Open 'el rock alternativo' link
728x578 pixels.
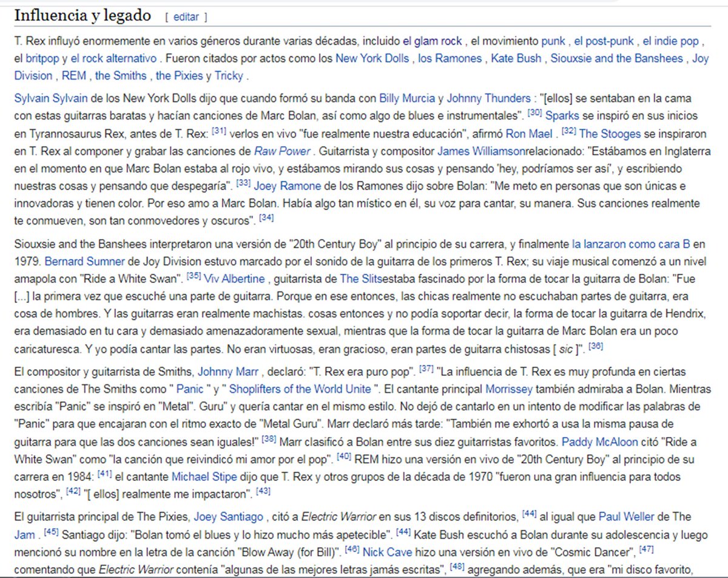[114, 59]
